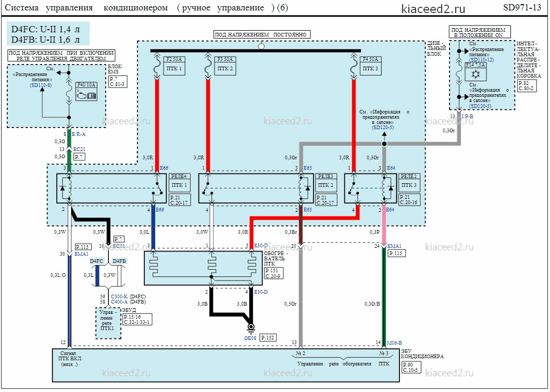This screenshot has width=550, height=392.
Task: Click the D4FB tag above the 0,3W wire
Action: tap(119, 261)
